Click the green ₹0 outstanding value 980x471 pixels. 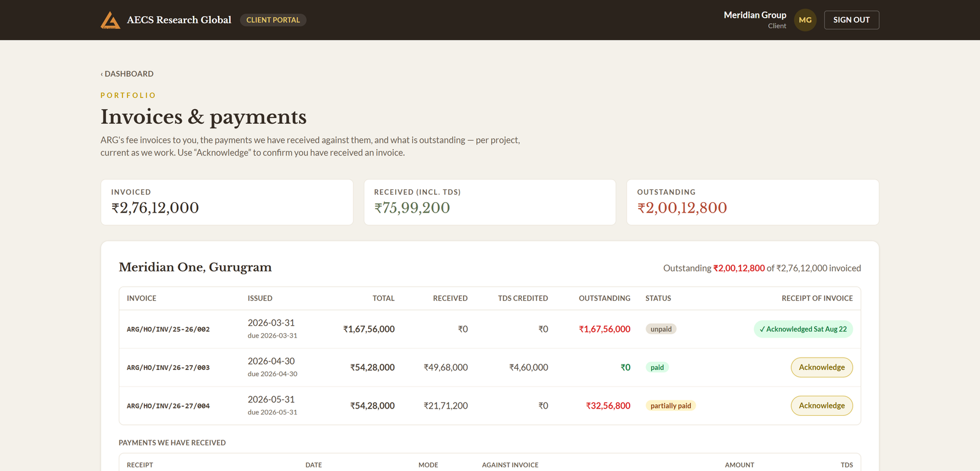pyautogui.click(x=625, y=367)
